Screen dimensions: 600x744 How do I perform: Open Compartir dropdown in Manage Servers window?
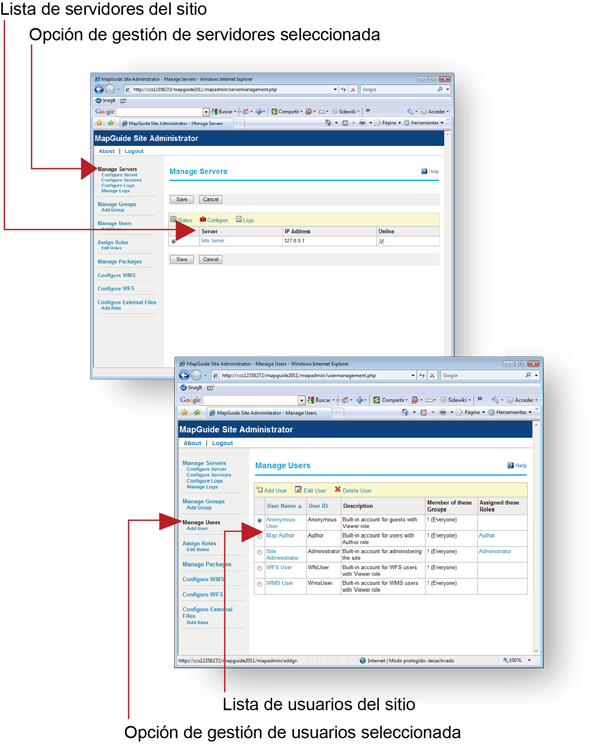[301, 112]
